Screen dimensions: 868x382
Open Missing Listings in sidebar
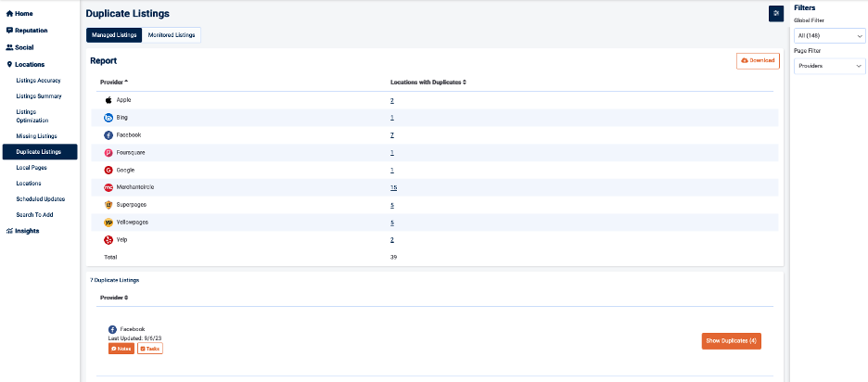[x=36, y=136]
